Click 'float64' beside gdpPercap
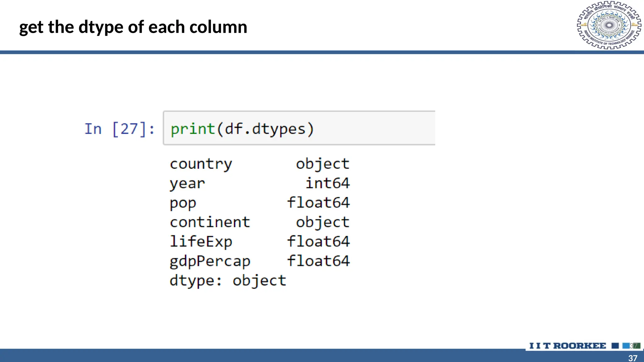The image size is (644, 362). click(318, 261)
